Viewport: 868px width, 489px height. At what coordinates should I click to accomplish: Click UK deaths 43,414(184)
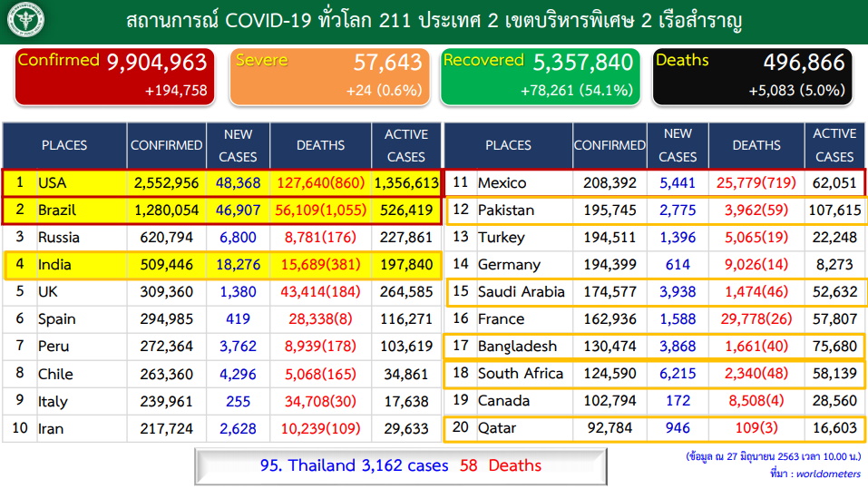(x=320, y=291)
